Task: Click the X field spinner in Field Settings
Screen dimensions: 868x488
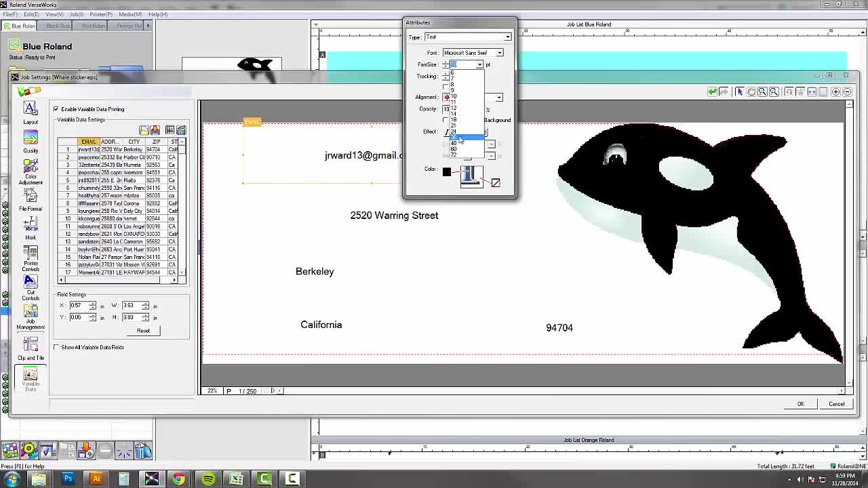Action: tap(93, 306)
